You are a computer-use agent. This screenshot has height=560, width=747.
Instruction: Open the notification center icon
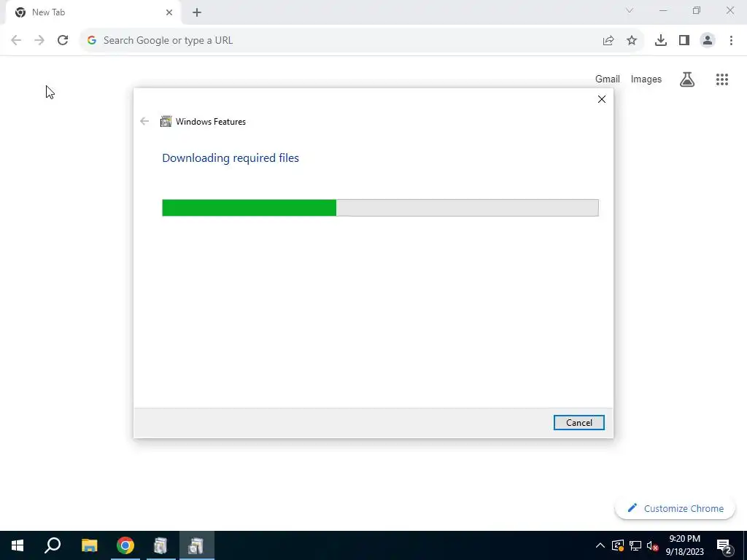(724, 545)
